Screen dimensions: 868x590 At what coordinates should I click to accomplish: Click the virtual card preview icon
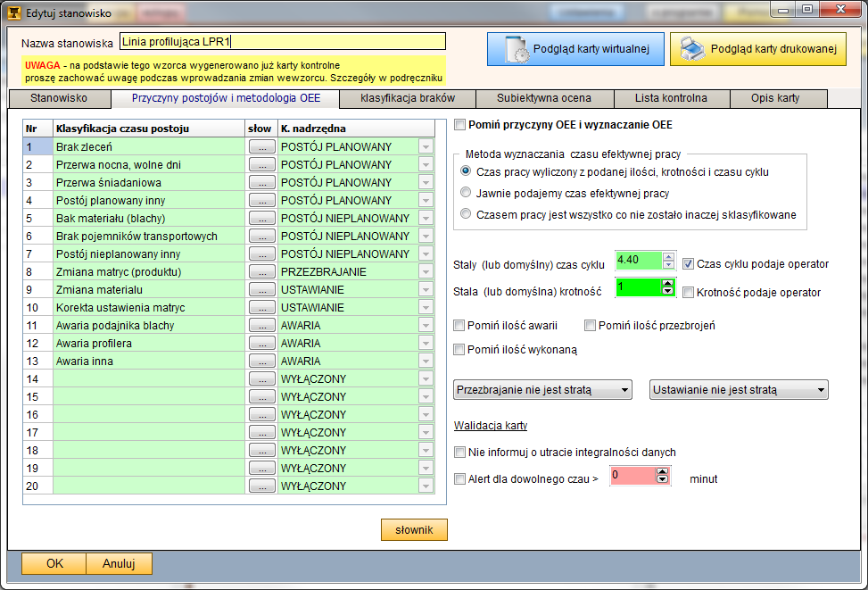(x=517, y=49)
